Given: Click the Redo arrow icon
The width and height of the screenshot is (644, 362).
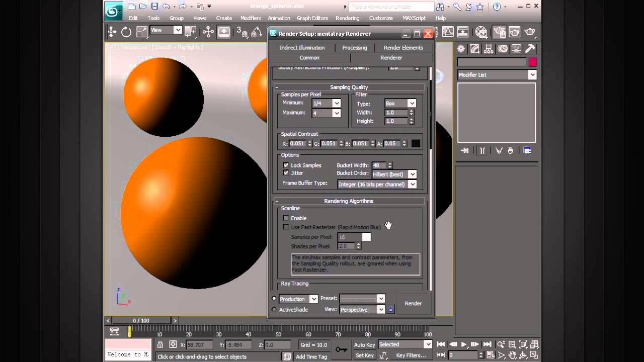Looking at the screenshot, I should pos(183,7).
